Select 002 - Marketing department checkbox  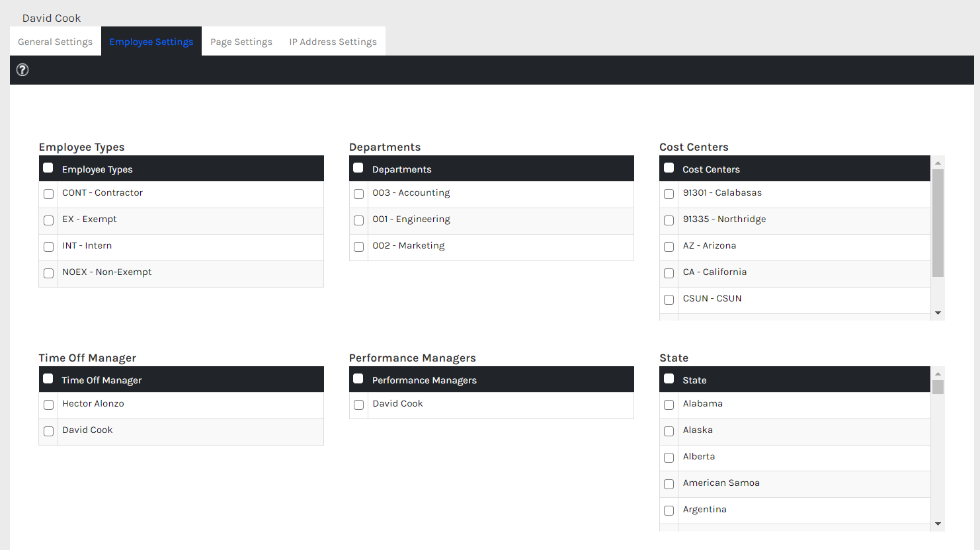click(358, 247)
